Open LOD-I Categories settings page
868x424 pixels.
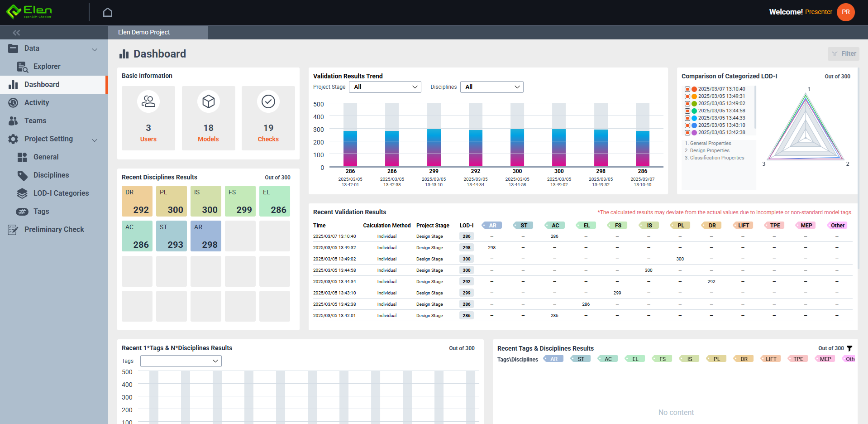pyautogui.click(x=61, y=193)
